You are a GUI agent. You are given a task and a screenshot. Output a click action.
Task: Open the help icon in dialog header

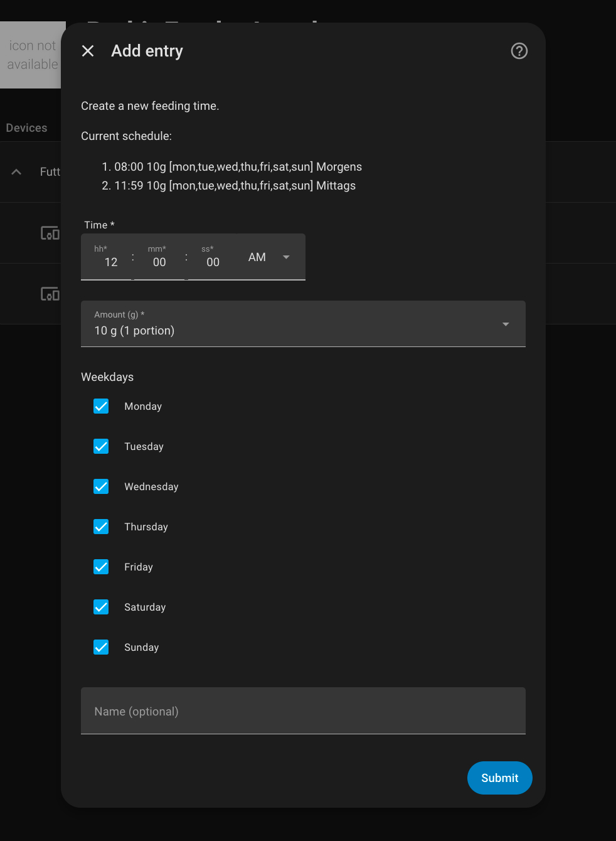(x=519, y=51)
